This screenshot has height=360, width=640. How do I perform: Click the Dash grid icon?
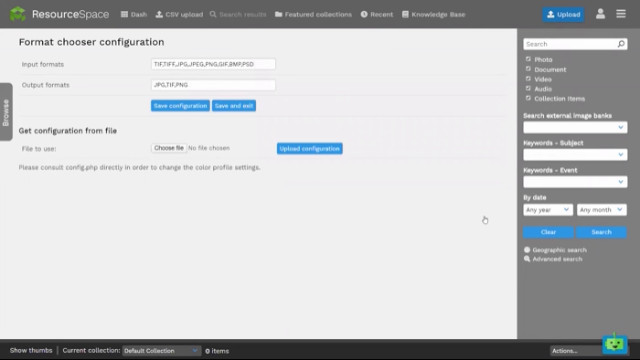[x=124, y=14]
